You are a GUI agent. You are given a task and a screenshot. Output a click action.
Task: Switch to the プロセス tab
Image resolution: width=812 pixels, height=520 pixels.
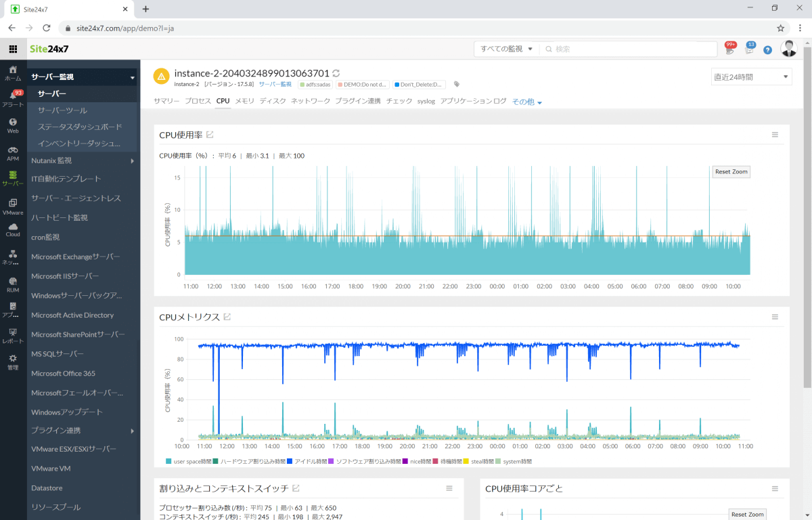point(198,101)
